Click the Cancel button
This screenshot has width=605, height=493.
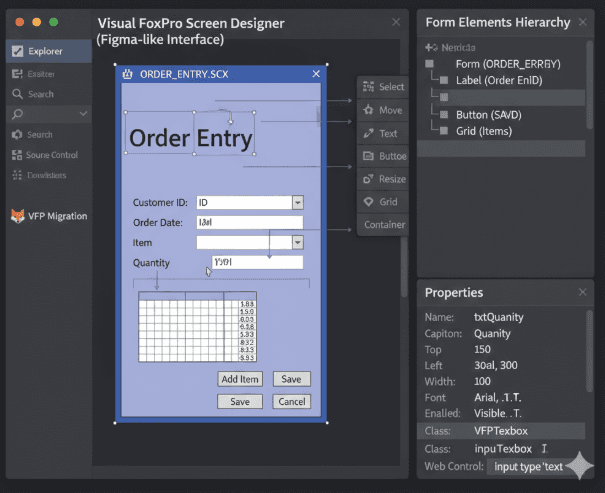click(292, 402)
